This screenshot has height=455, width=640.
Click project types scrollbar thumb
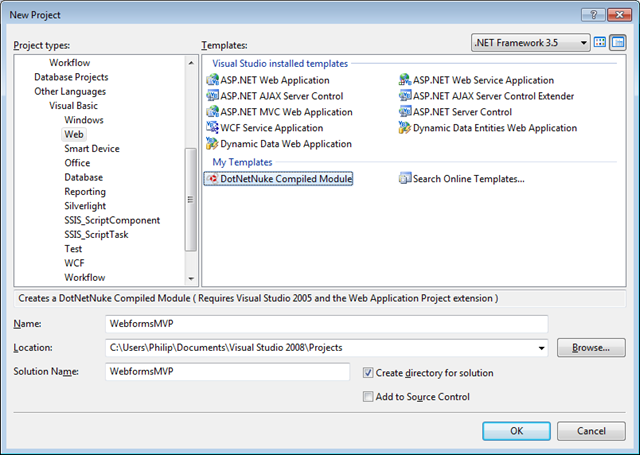pos(190,199)
